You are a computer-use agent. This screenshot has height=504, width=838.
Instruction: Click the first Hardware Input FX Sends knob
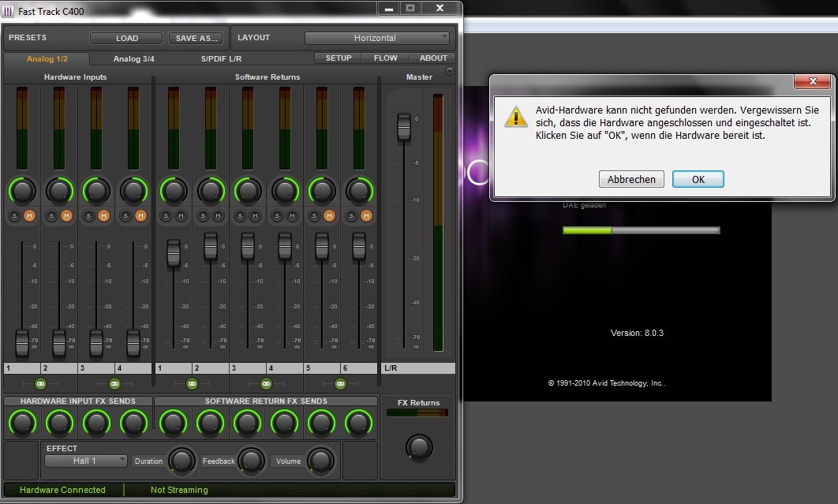click(x=22, y=423)
